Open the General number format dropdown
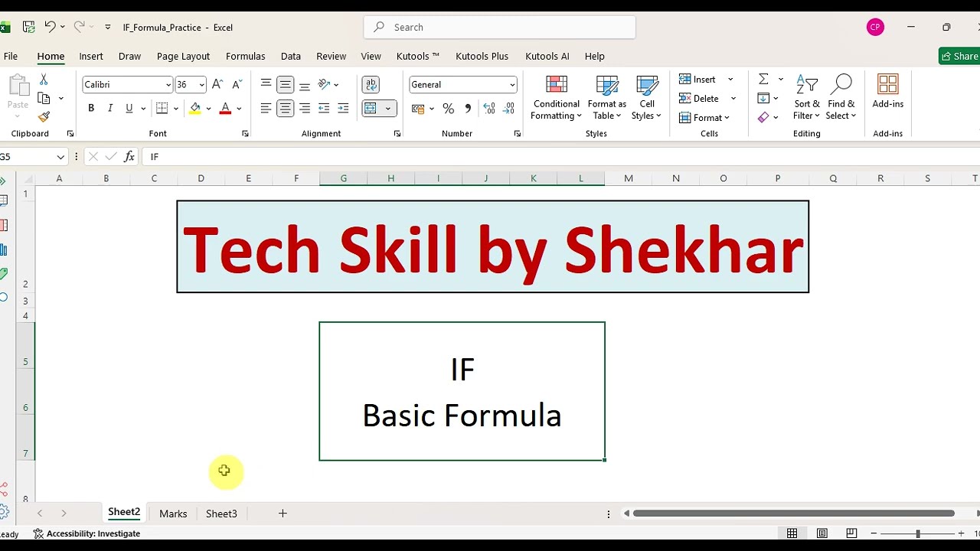The image size is (980, 551). point(512,85)
